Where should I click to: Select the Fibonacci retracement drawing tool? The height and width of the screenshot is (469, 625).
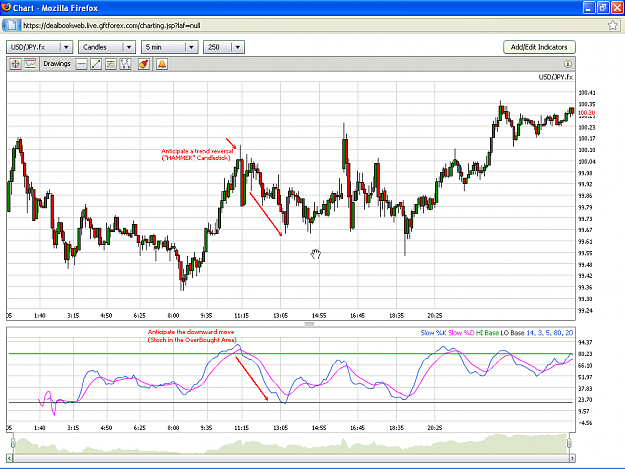click(x=111, y=64)
